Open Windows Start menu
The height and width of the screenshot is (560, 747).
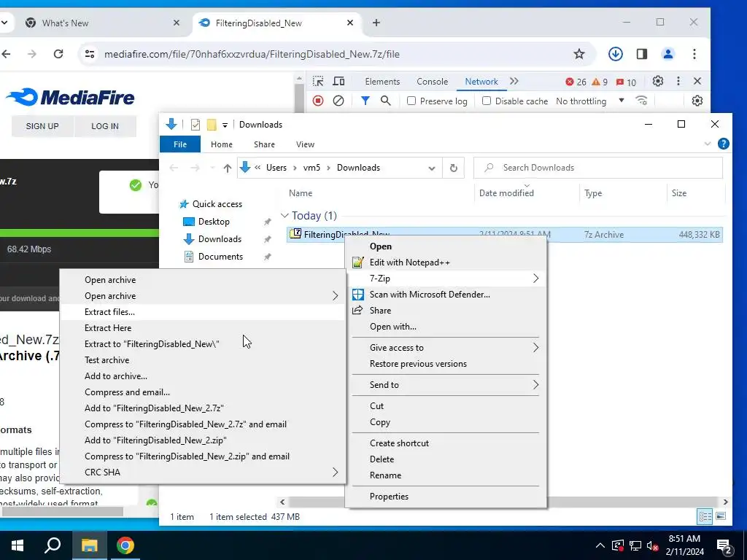(x=18, y=545)
